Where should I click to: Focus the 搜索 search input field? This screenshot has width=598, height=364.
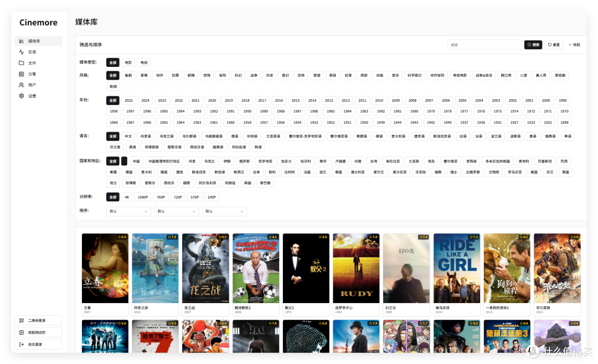tap(484, 45)
